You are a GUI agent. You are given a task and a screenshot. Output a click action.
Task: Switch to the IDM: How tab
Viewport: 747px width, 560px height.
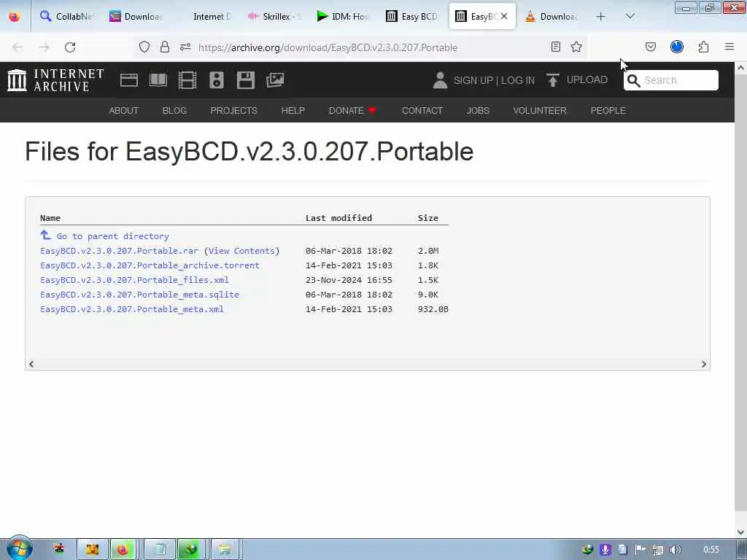[343, 16]
